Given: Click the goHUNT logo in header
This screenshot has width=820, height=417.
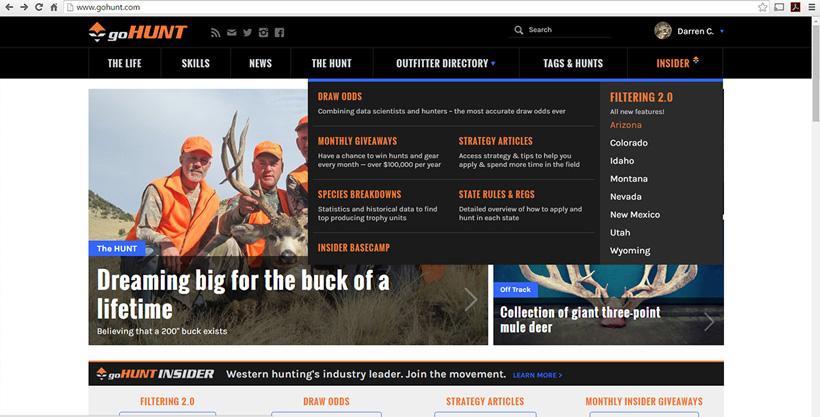Looking at the screenshot, I should (x=137, y=32).
